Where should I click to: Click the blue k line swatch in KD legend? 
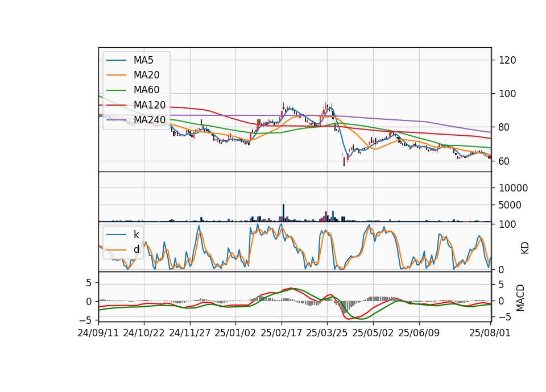(x=116, y=235)
